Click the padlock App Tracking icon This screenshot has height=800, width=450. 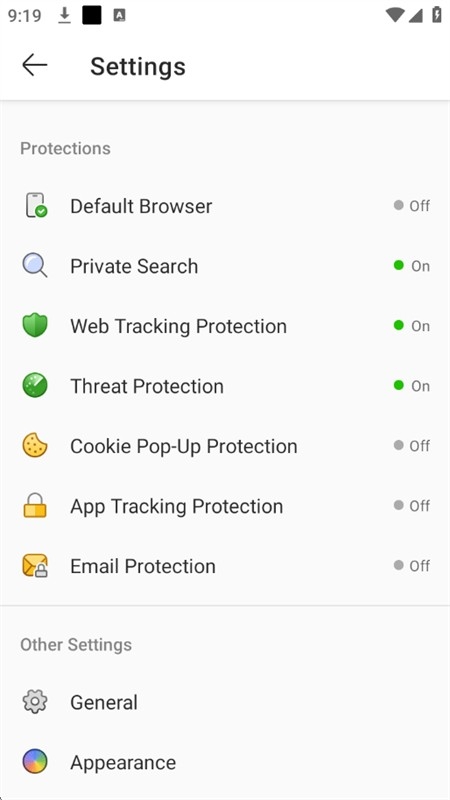[x=35, y=506]
